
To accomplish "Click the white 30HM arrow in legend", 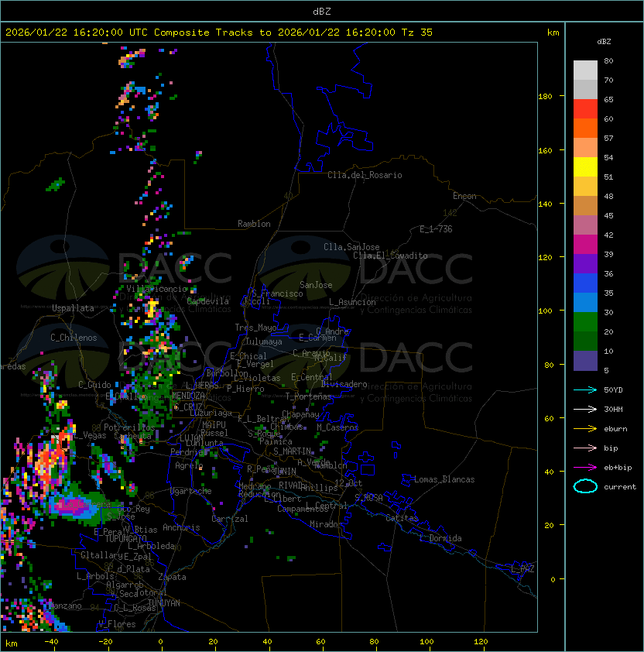I will 585,409.
